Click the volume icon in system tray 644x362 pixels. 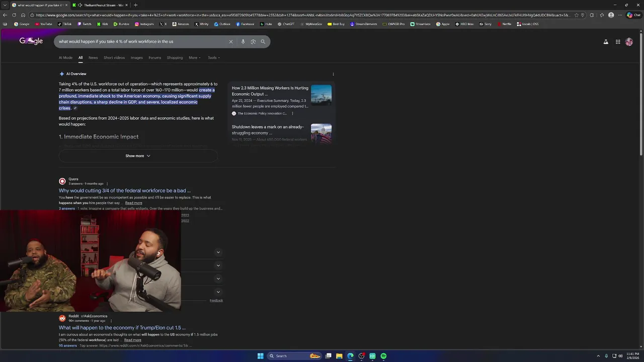(620, 356)
